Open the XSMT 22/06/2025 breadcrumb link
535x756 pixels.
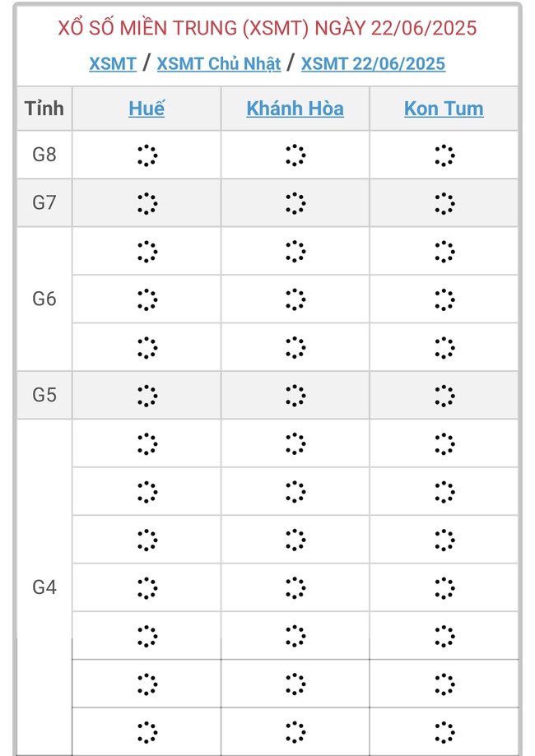373,63
